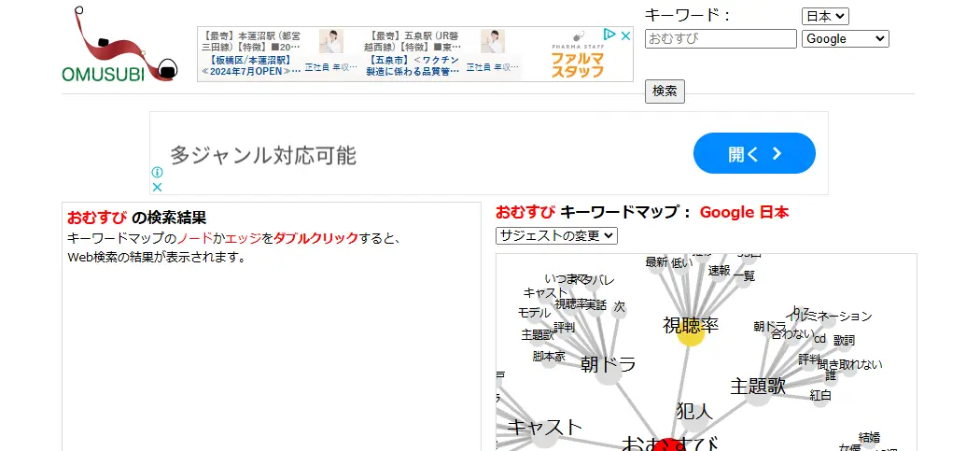Open the Google search engine dropdown
The width and height of the screenshot is (980, 451).
click(x=845, y=38)
